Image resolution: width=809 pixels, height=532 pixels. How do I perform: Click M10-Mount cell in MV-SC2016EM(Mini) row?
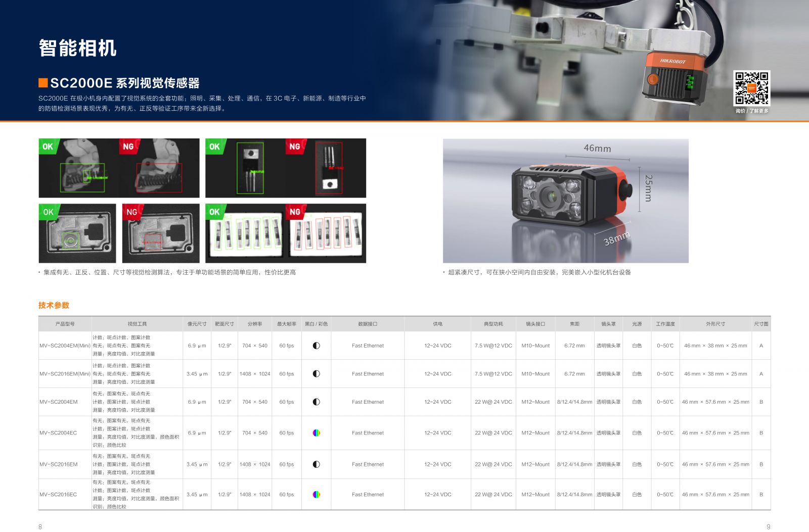tap(535, 374)
